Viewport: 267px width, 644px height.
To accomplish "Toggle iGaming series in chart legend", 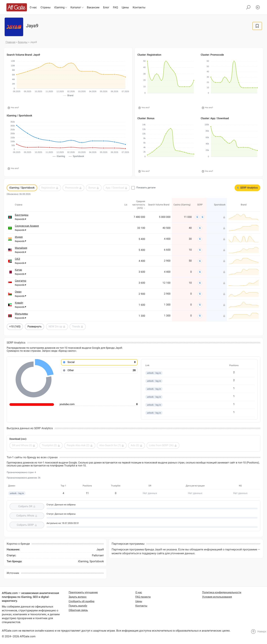I will [59, 156].
